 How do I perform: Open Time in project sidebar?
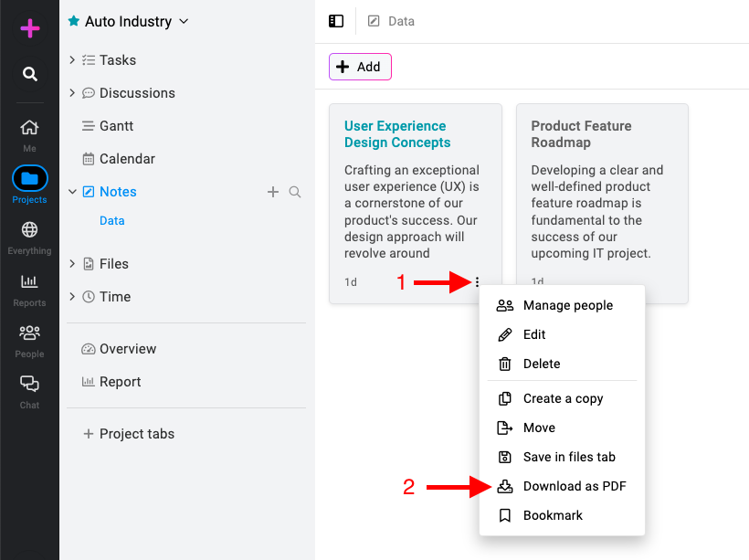click(115, 297)
